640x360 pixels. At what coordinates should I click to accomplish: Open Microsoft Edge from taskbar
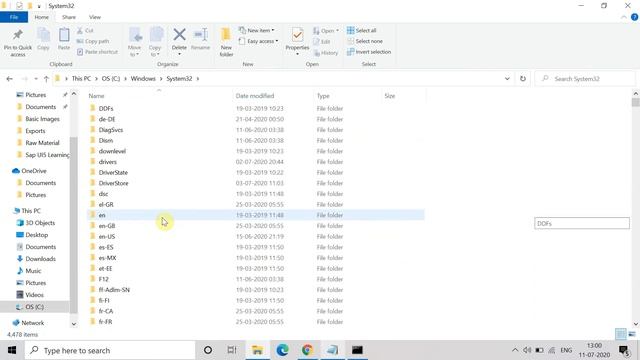(x=282, y=350)
